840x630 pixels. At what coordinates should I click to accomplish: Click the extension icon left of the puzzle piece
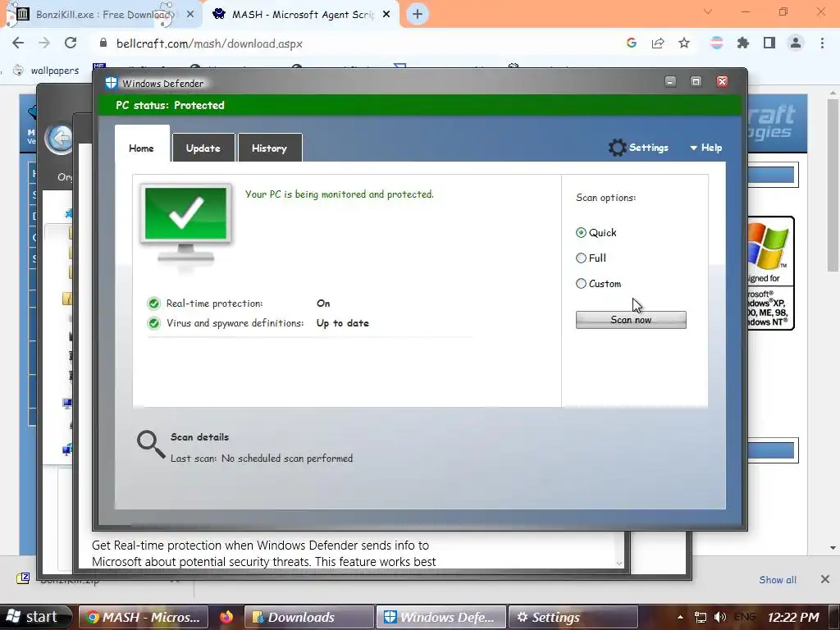pos(716,43)
